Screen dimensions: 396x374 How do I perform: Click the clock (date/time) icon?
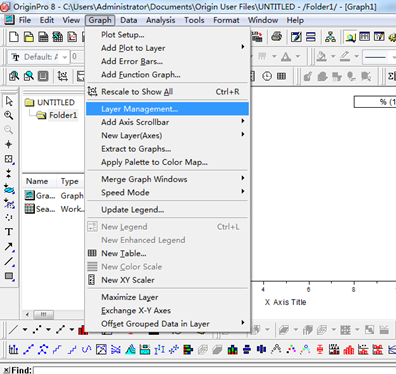pyautogui.click(x=267, y=76)
